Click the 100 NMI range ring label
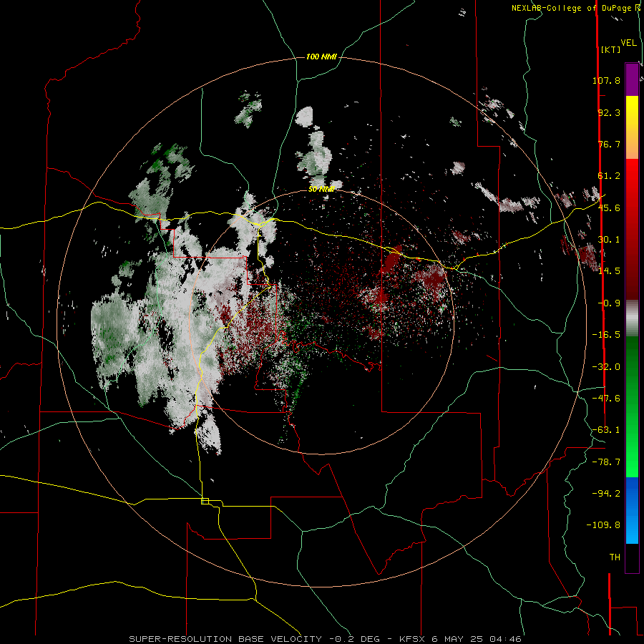 (321, 57)
